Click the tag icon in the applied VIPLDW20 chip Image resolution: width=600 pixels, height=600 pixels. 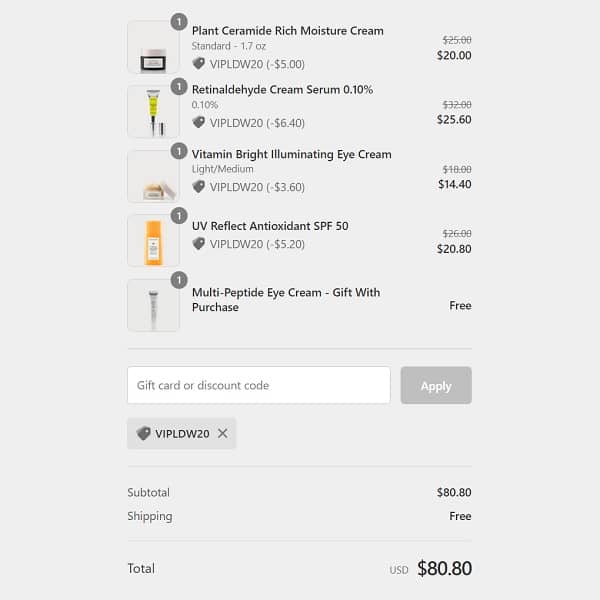[x=143, y=433]
